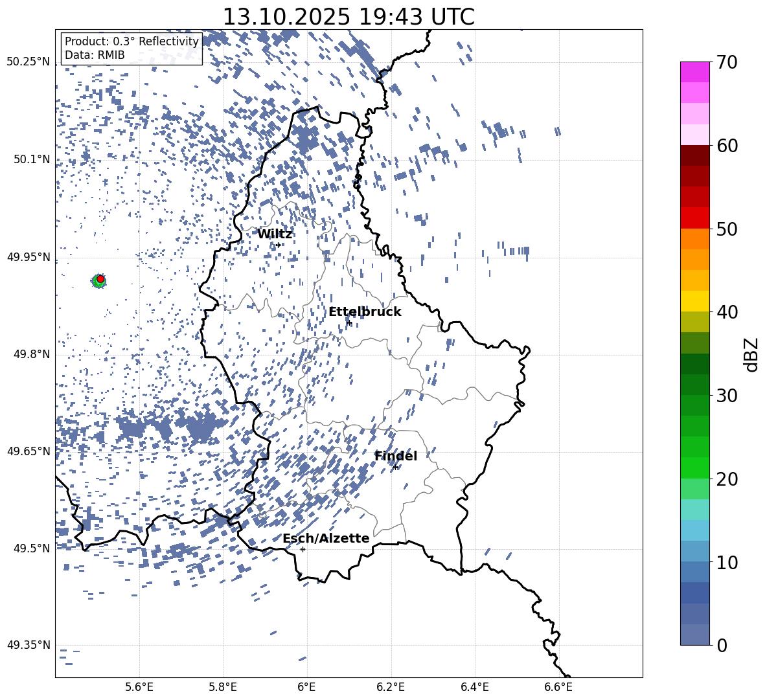Click the 50.25°N latitude label
The width and height of the screenshot is (767, 700).
pyautogui.click(x=29, y=62)
